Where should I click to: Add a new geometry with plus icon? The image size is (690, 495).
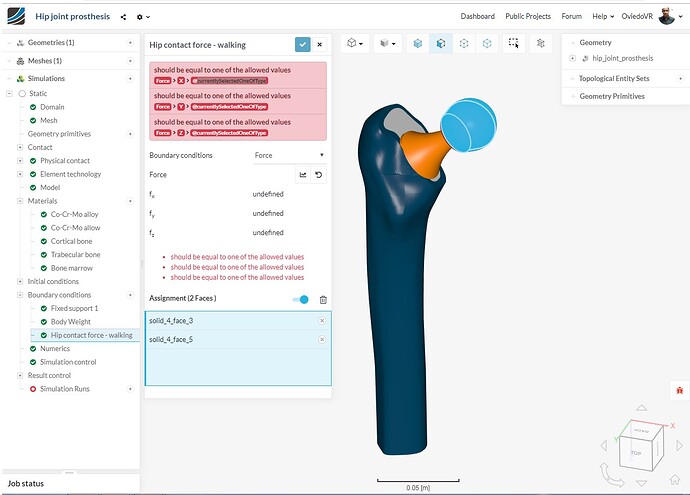[130, 43]
